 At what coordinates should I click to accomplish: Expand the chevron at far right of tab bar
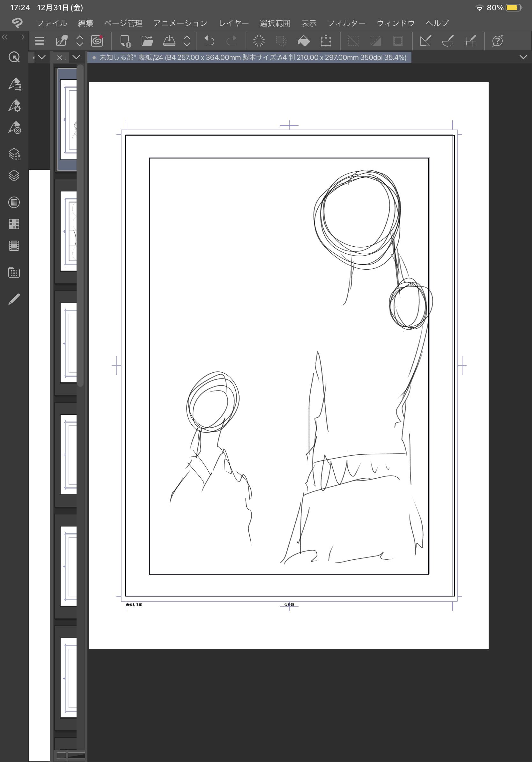click(523, 57)
